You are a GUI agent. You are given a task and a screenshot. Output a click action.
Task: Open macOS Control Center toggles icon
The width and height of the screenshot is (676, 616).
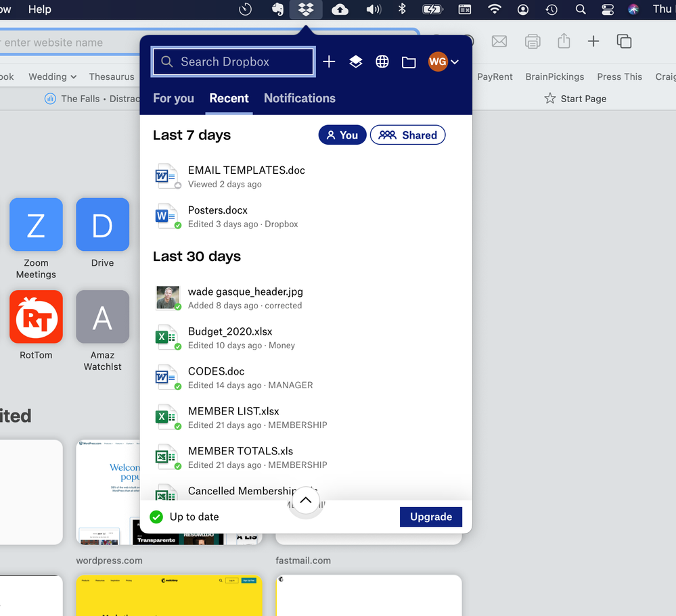(607, 9)
